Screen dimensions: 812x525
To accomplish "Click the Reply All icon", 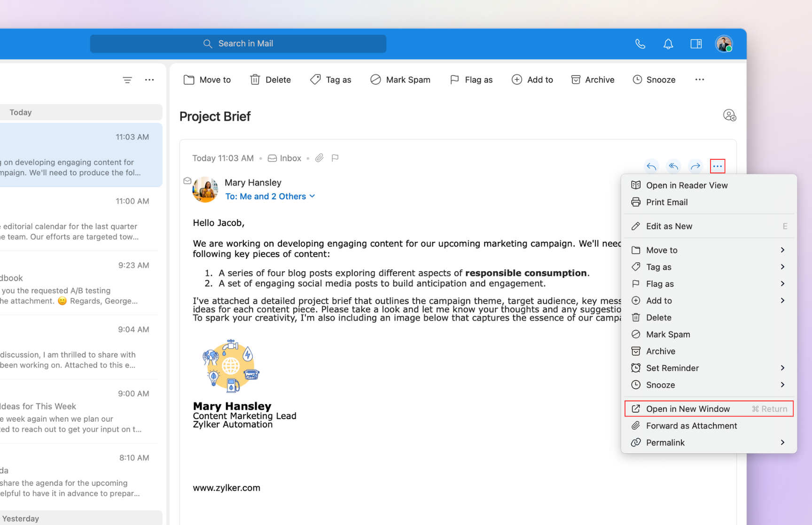I will coord(673,166).
